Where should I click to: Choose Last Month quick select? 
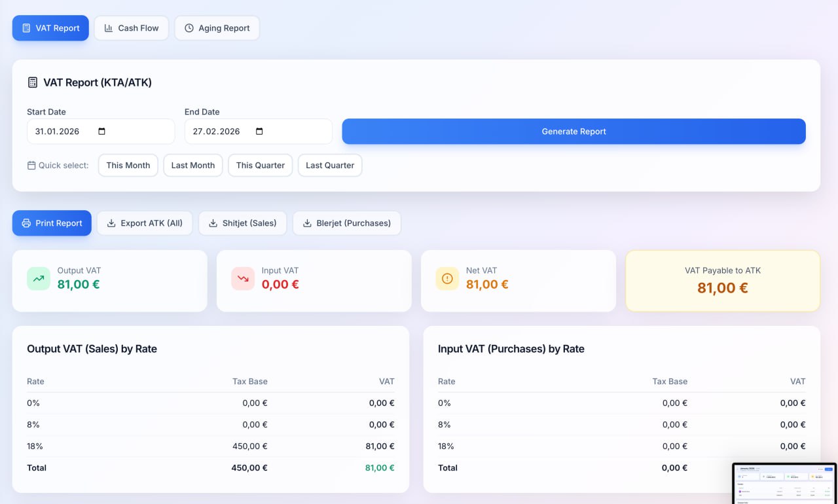tap(193, 166)
